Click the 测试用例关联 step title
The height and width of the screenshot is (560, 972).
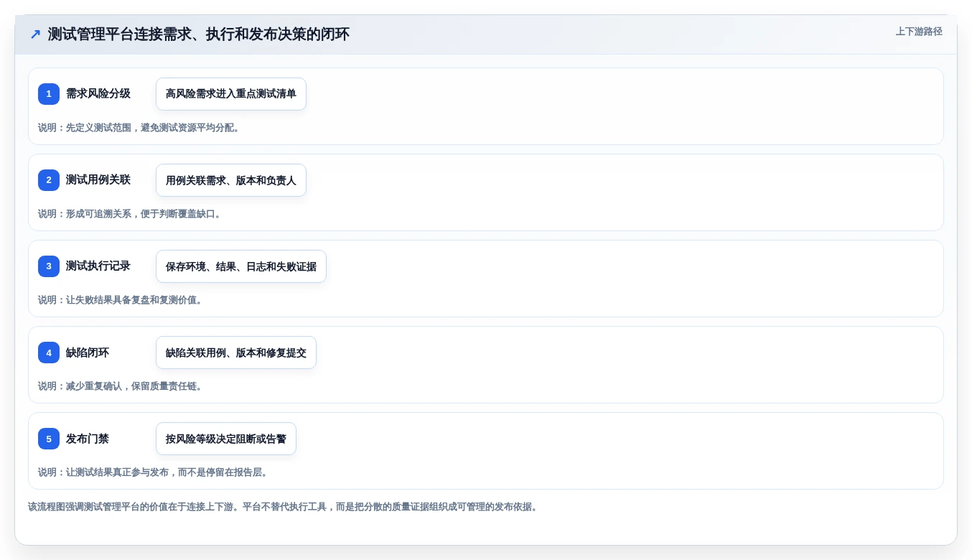98,180
